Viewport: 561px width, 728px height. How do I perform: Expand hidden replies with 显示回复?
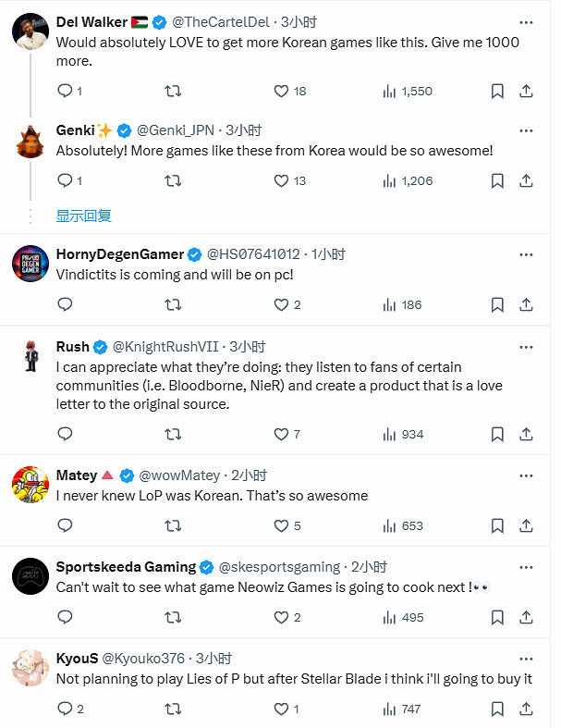click(x=83, y=216)
